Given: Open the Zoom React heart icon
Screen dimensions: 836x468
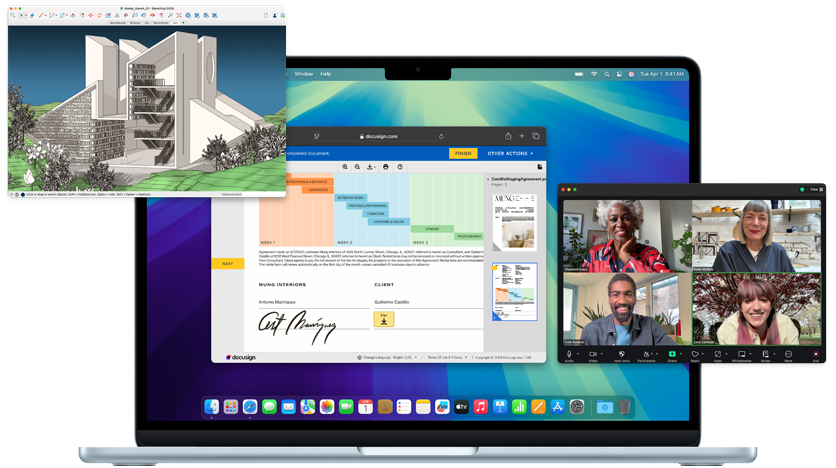Looking at the screenshot, I should click(695, 354).
